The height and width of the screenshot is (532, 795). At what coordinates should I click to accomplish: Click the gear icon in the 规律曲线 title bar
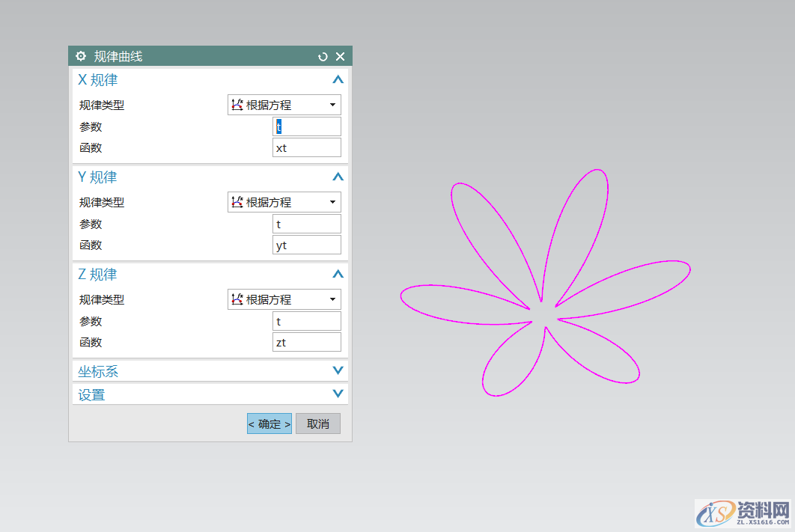click(81, 56)
